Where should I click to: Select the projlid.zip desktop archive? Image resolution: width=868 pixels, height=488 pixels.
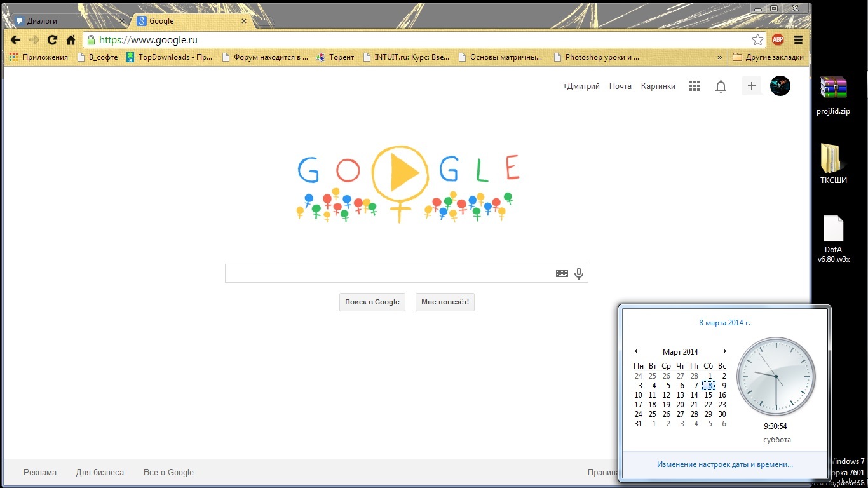click(833, 96)
